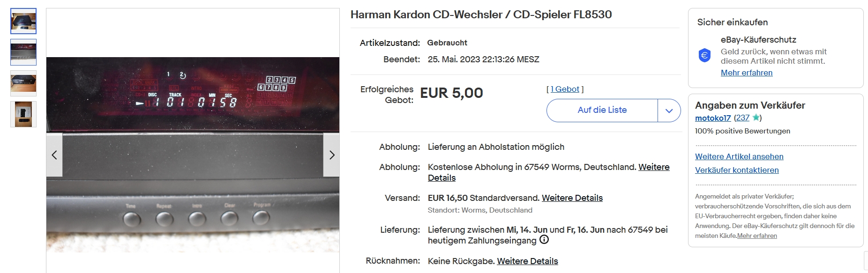View the 237 seller feedback count
This screenshot has height=273, width=868.
[x=743, y=118]
